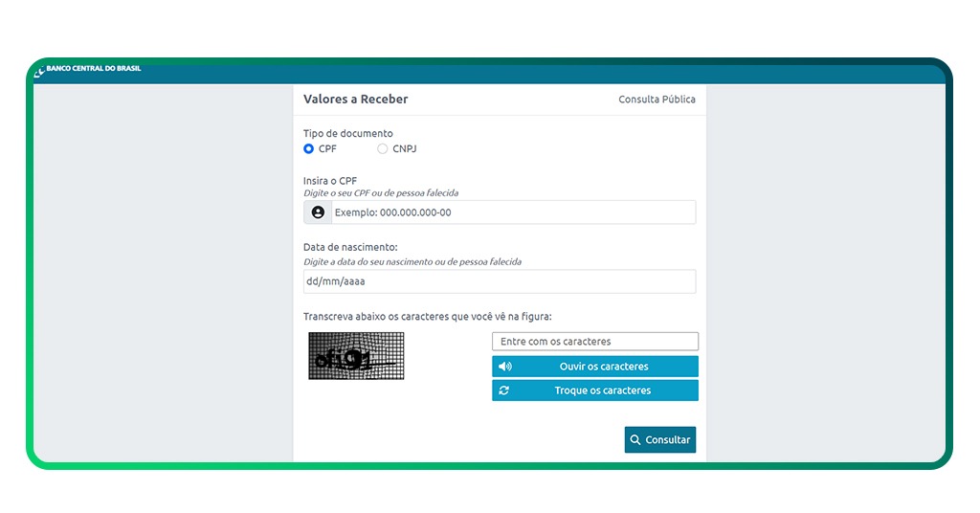Submit the form with the Consultar button

click(660, 440)
